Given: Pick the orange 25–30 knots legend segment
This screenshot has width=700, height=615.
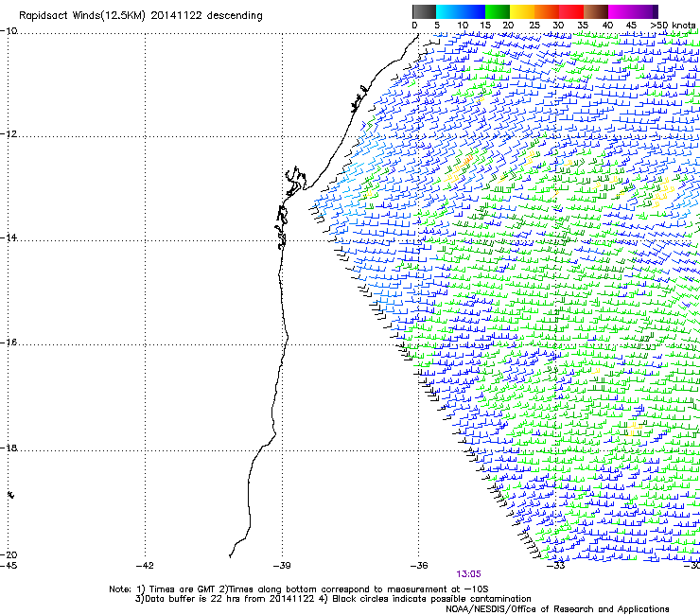Looking at the screenshot, I should tap(547, 11).
